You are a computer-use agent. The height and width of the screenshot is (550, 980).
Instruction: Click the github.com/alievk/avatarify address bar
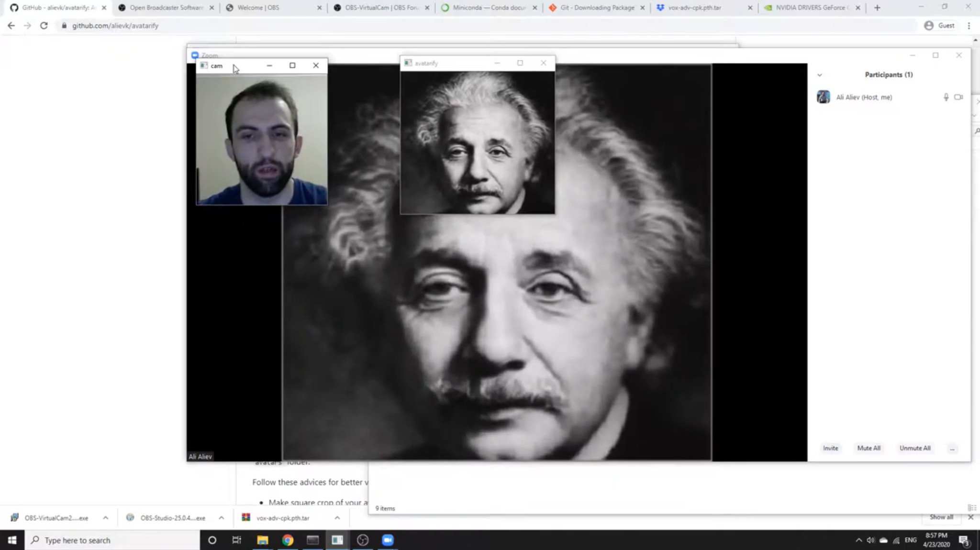point(115,25)
